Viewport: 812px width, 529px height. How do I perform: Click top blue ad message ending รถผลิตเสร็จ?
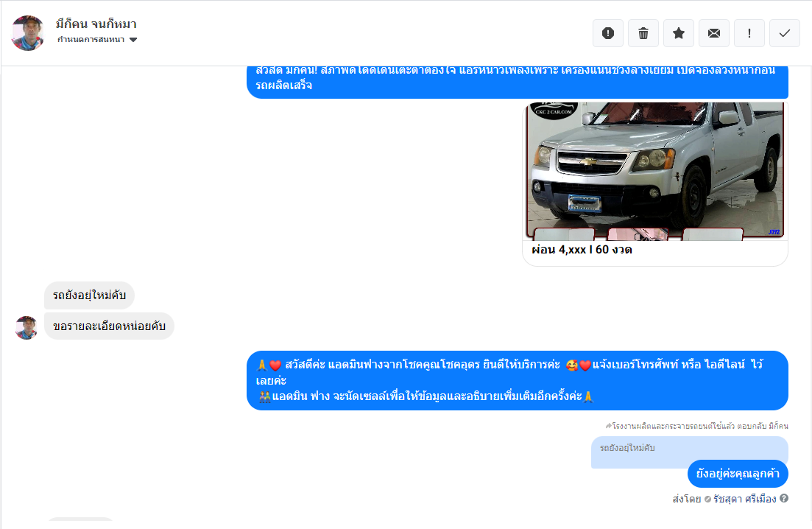517,82
